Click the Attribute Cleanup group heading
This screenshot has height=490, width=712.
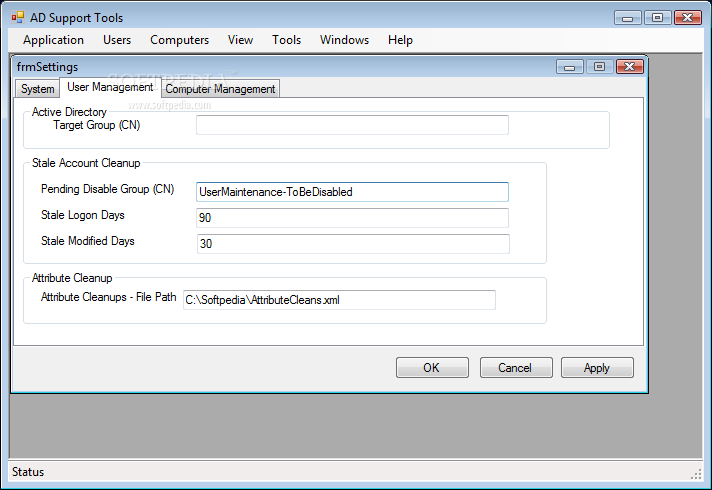point(72,278)
